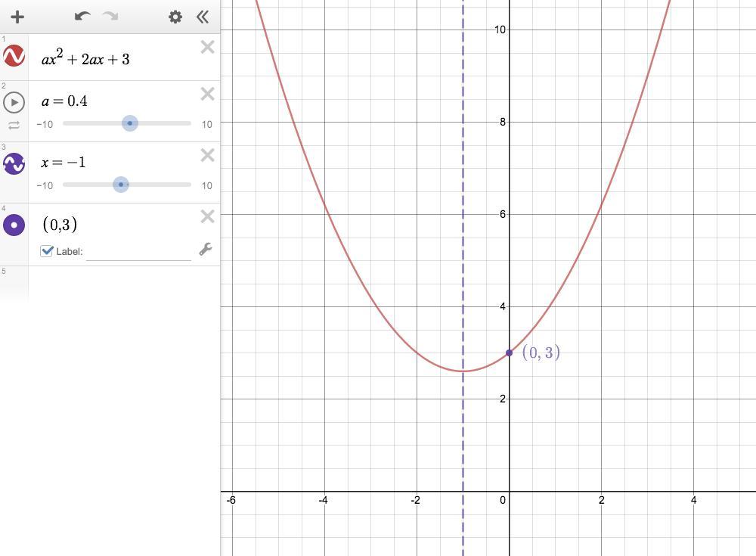Undo the last expression edit
The height and width of the screenshot is (556, 756).
82,17
